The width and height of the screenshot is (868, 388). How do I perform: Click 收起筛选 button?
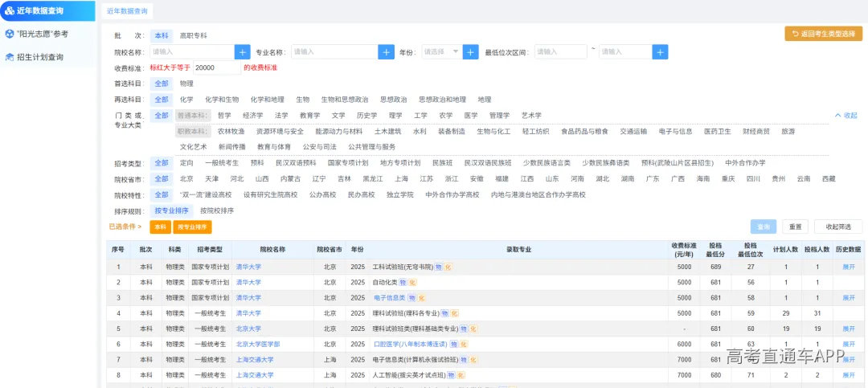(x=838, y=227)
